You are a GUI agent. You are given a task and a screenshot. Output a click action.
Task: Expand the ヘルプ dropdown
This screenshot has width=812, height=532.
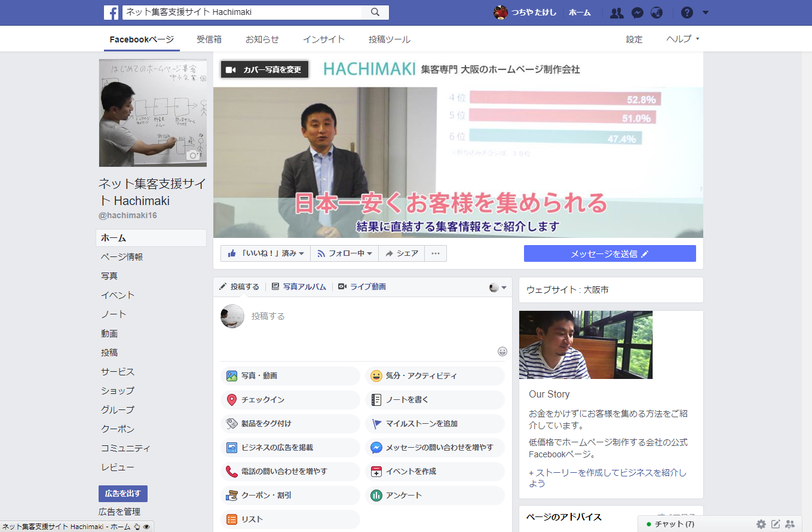click(683, 39)
